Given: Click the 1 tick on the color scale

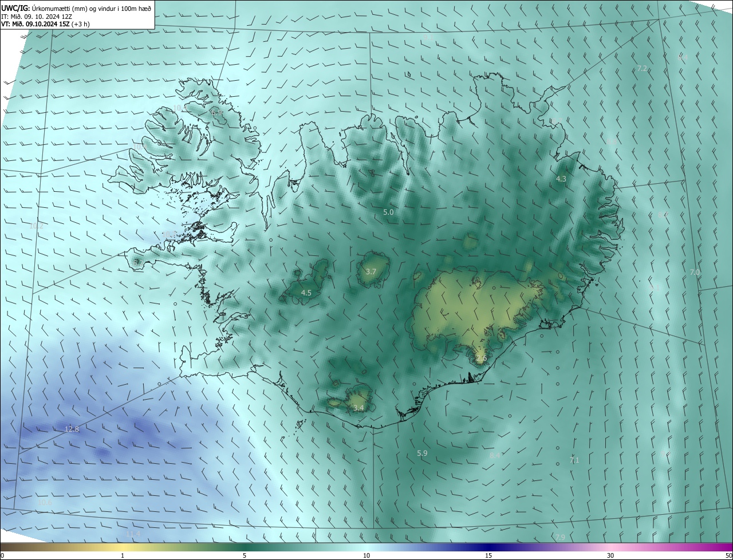Looking at the screenshot, I should [x=123, y=556].
